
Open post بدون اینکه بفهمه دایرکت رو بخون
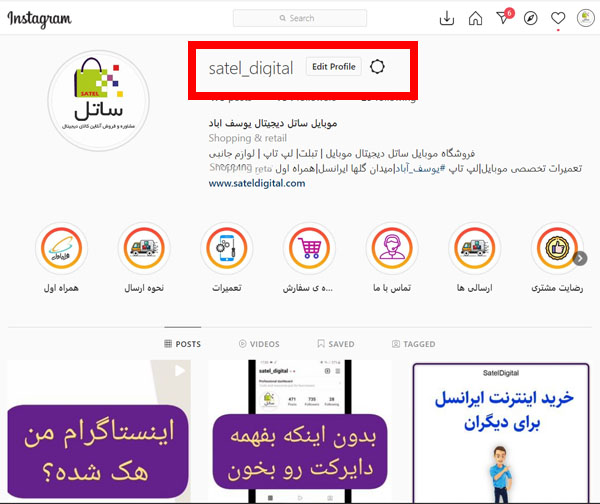point(300,432)
